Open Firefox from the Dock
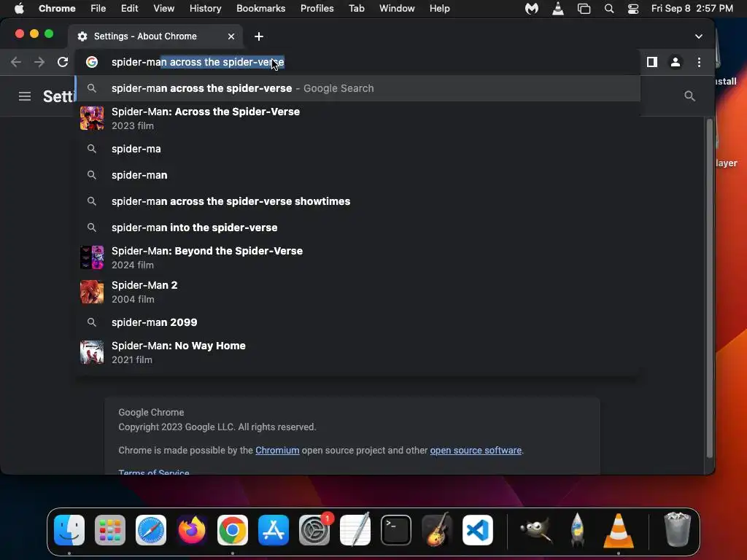The width and height of the screenshot is (747, 560). pyautogui.click(x=192, y=530)
